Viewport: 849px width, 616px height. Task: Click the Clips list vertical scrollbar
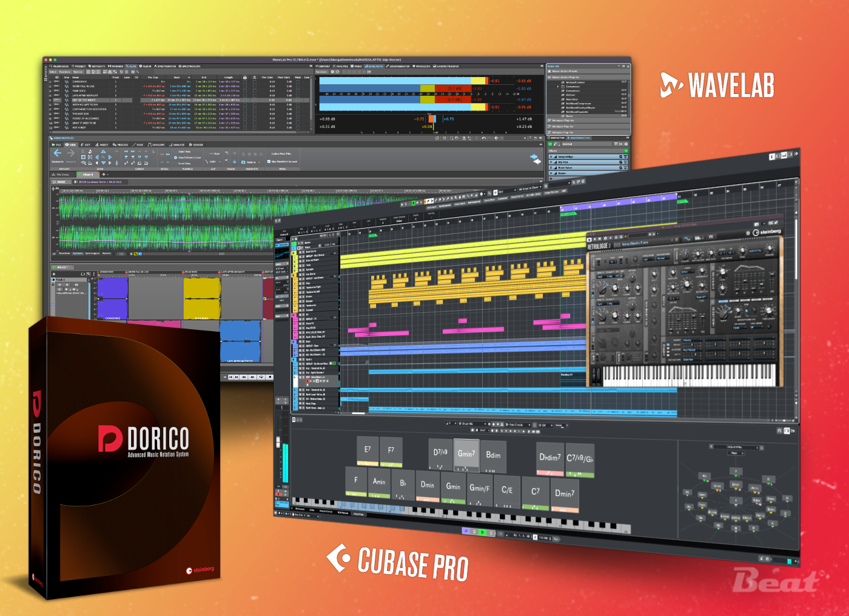pyautogui.click(x=312, y=100)
